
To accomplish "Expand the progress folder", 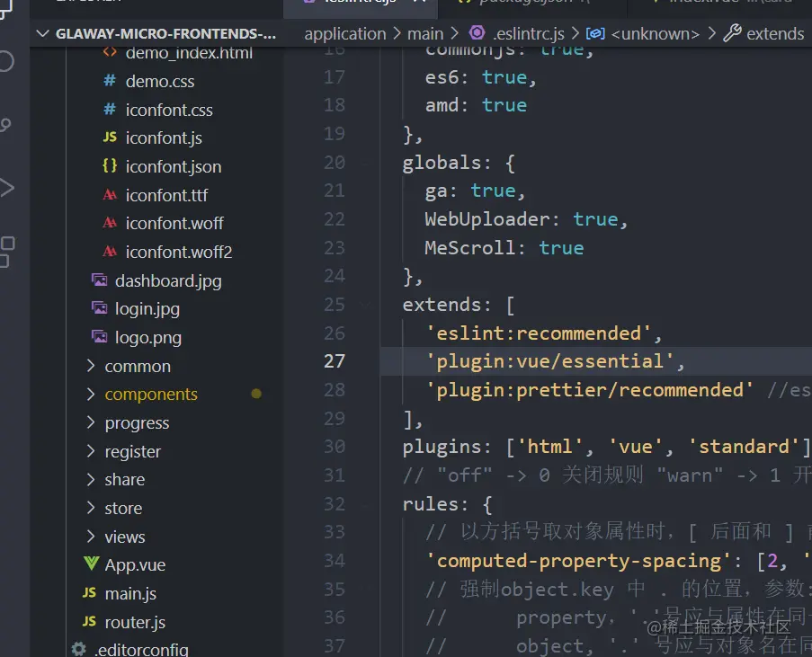I will point(91,423).
